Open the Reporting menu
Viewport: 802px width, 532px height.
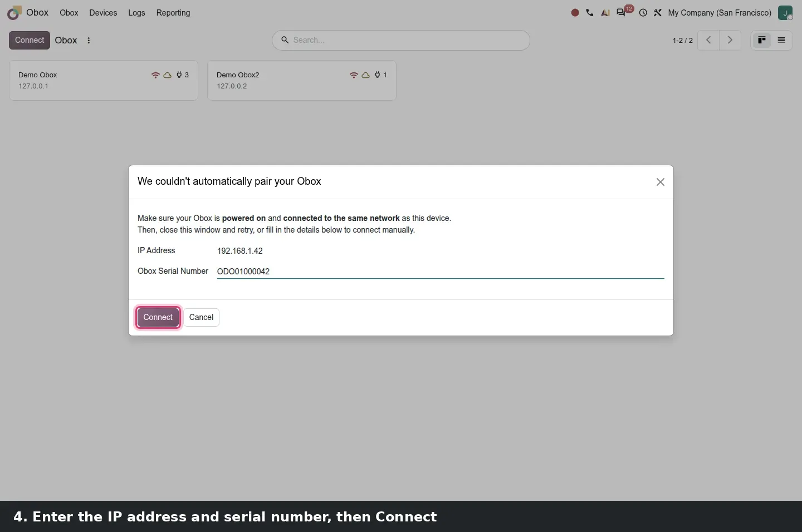click(173, 13)
